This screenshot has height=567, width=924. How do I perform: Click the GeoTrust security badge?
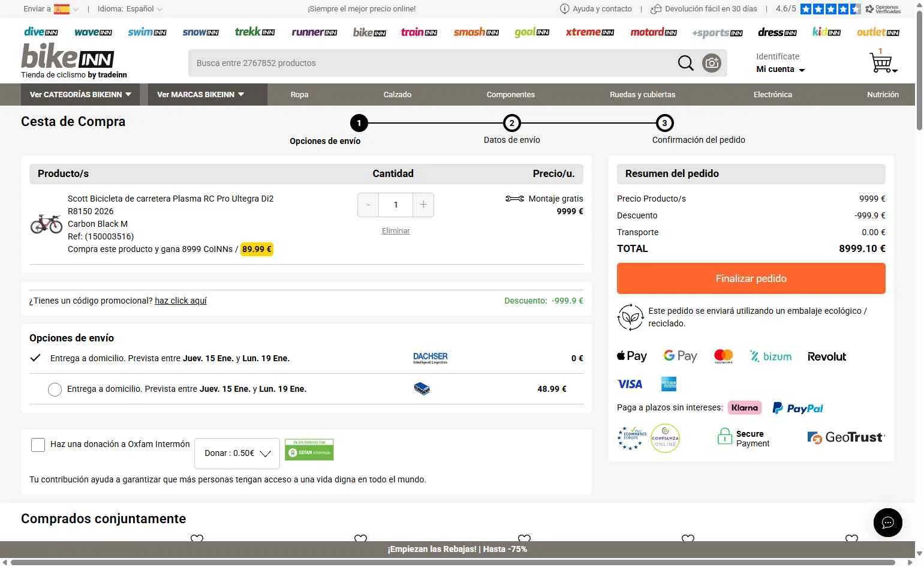(846, 437)
